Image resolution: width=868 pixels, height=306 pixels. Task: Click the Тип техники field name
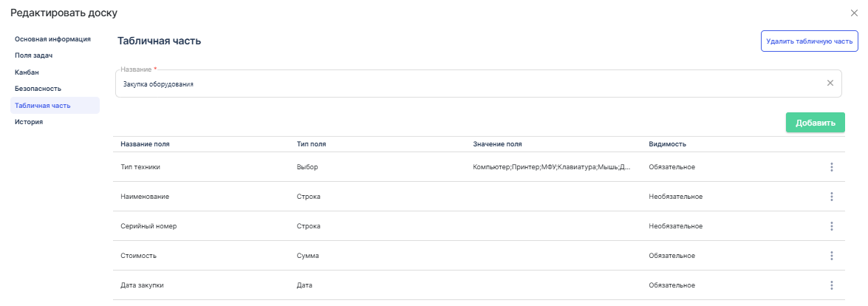[x=140, y=167]
